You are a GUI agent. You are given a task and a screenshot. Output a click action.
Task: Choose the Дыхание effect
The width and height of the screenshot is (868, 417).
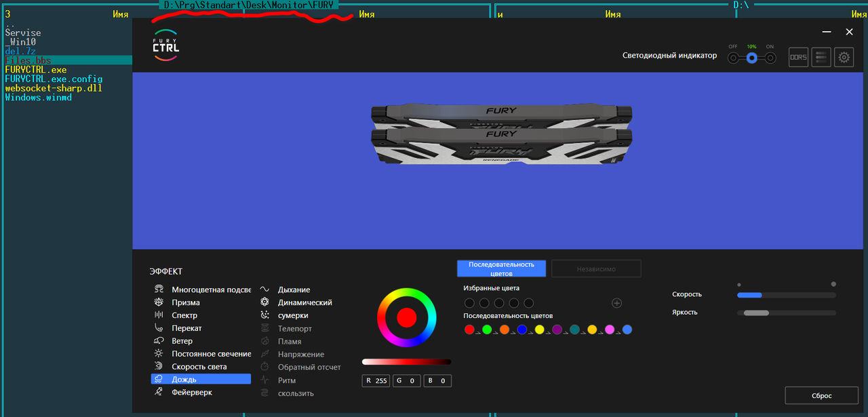(285, 290)
